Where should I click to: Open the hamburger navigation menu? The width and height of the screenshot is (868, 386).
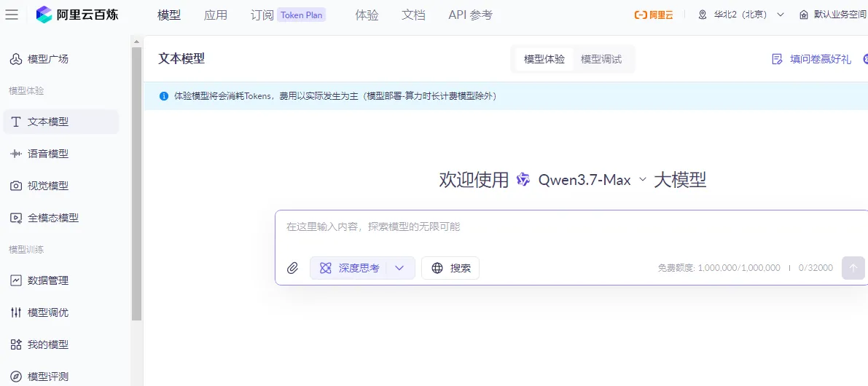click(x=11, y=15)
